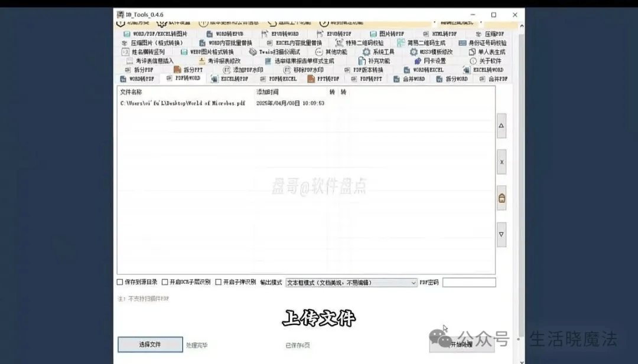Screen dimensions: 638x364
Task: Open the Twain扫描仪调试 scanner tab
Action: click(275, 52)
